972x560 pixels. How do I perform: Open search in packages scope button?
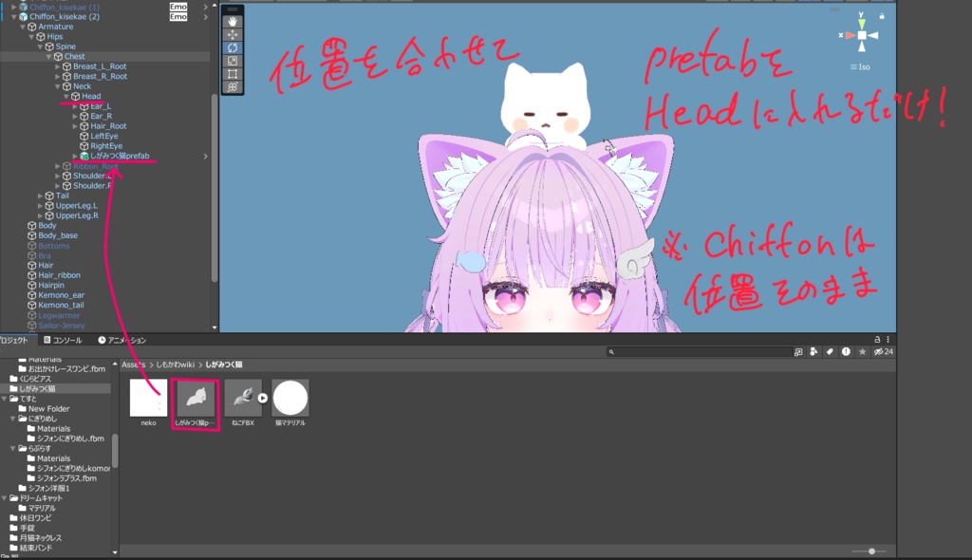click(x=798, y=351)
